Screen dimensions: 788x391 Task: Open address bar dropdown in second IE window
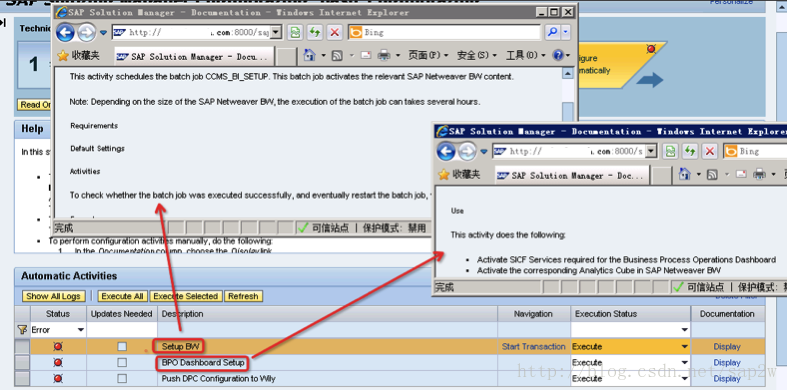[x=651, y=151]
